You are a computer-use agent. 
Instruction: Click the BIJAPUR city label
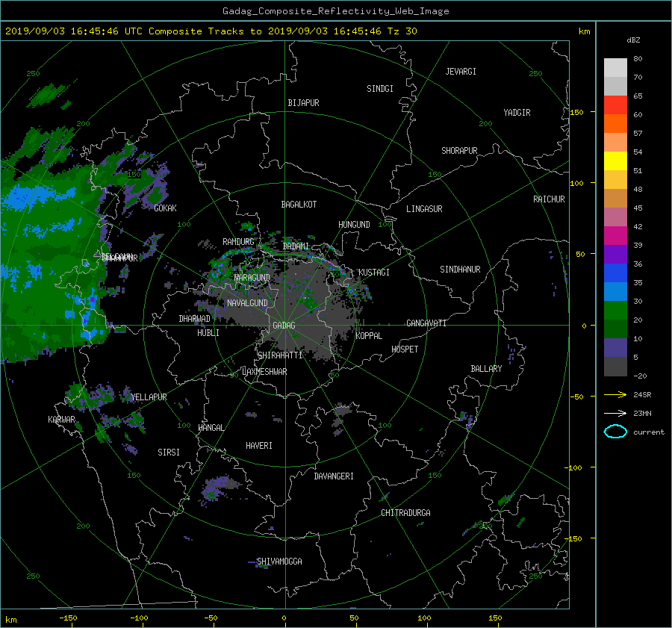(303, 103)
